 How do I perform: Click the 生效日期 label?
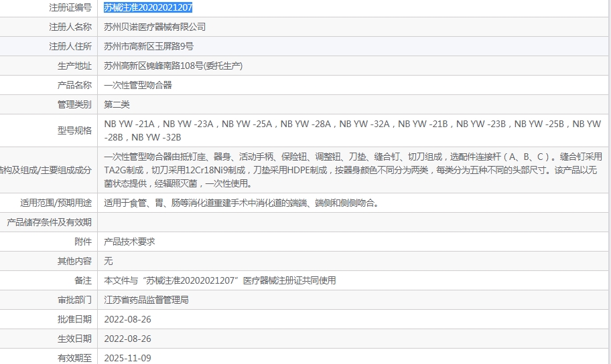[x=74, y=339]
